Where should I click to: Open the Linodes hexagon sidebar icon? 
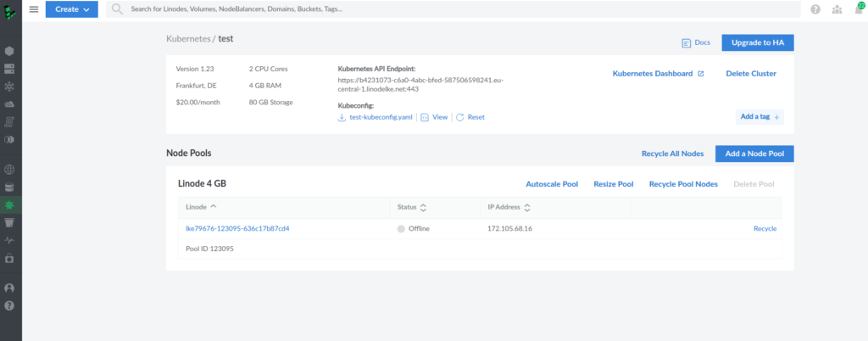pyautogui.click(x=9, y=51)
